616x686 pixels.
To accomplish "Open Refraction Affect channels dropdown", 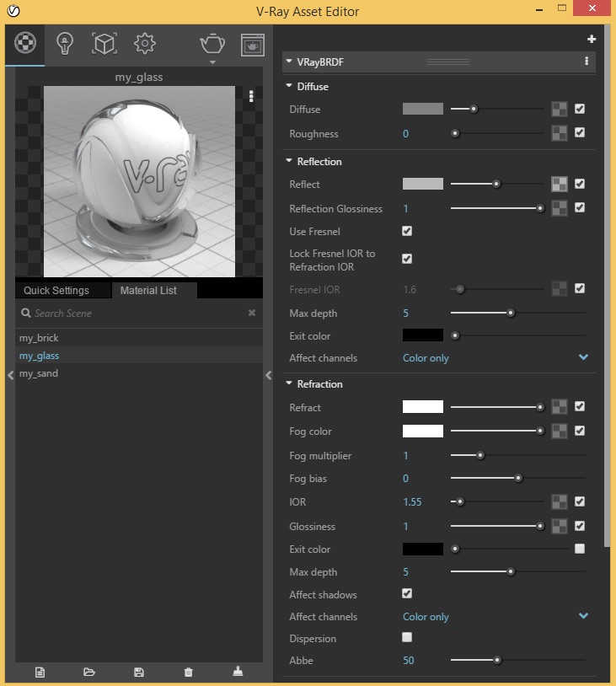I will 495,616.
